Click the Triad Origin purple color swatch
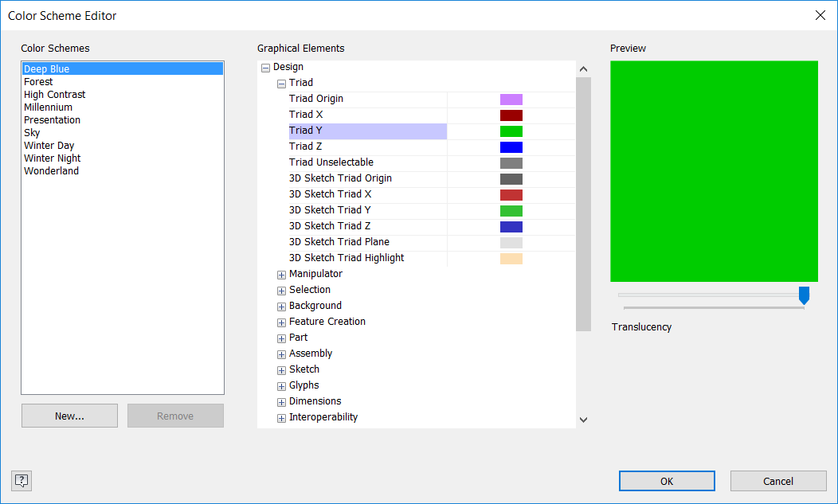This screenshot has height=504, width=838. [x=511, y=100]
